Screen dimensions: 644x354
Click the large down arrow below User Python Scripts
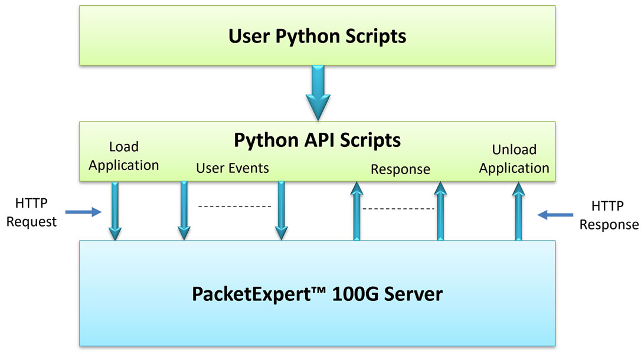pos(318,93)
